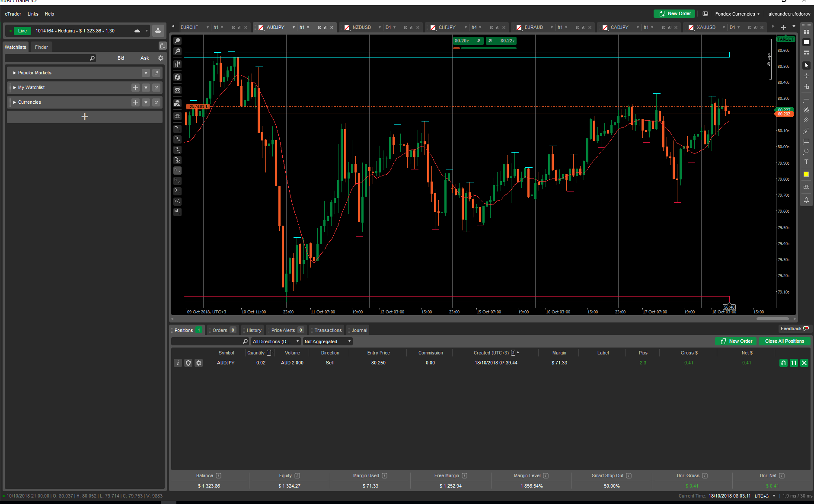Image resolution: width=814 pixels, height=504 pixels.
Task: Open the All Directions filter dropdown
Action: 276,341
